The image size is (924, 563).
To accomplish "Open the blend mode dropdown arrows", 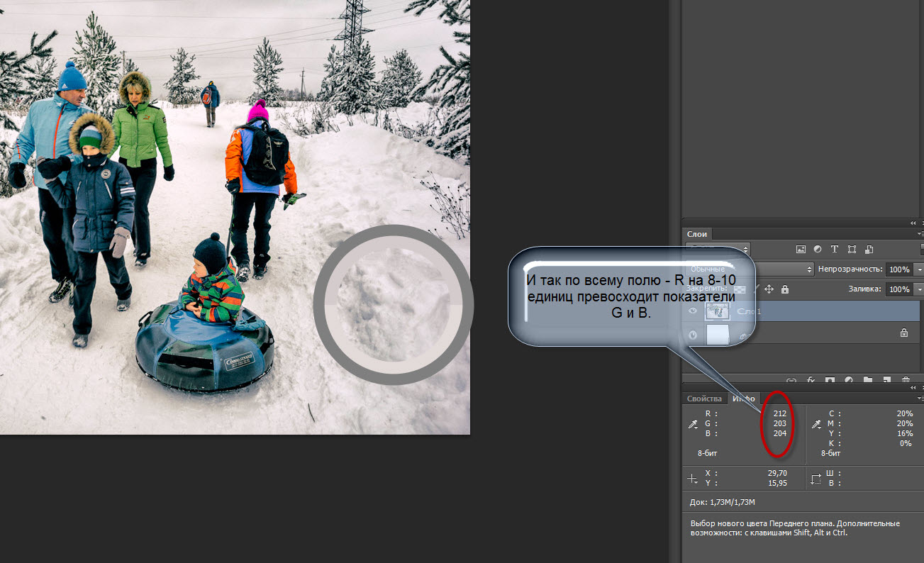I will pyautogui.click(x=811, y=269).
